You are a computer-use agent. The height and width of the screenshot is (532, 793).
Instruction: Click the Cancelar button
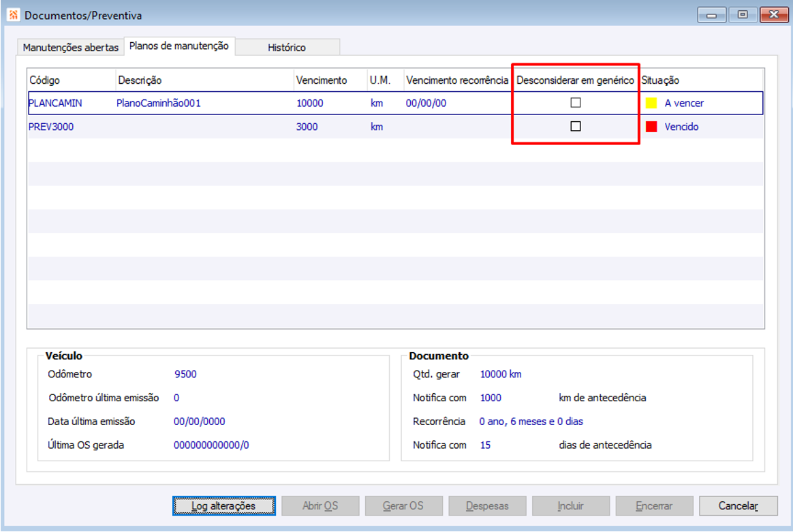[x=738, y=505]
